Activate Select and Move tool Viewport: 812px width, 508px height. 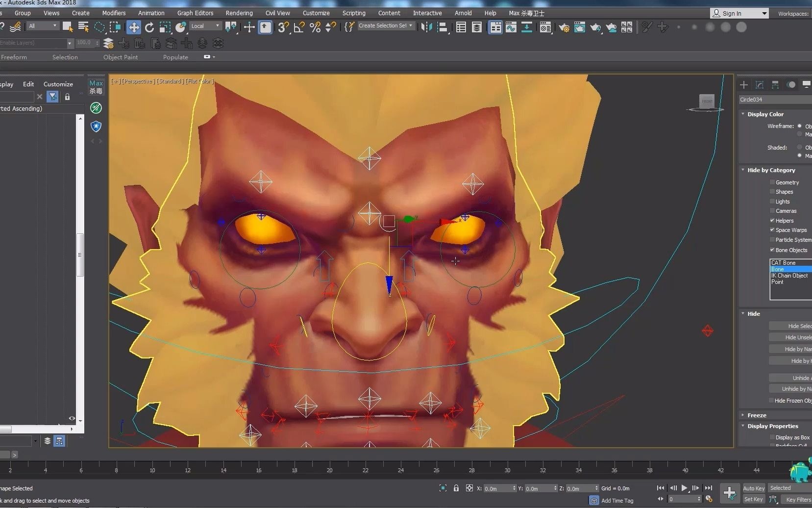pos(134,27)
